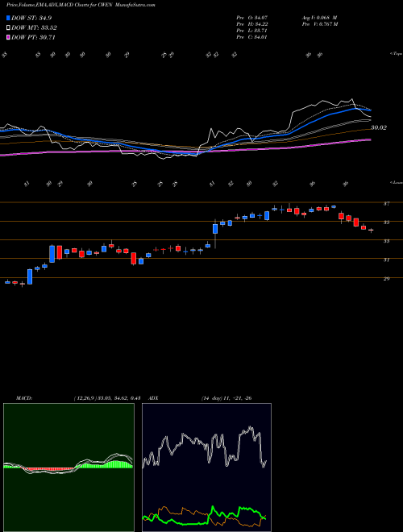Click the 'Pre H: 34.22' high value
403x532 pixels.
(x=252, y=23)
